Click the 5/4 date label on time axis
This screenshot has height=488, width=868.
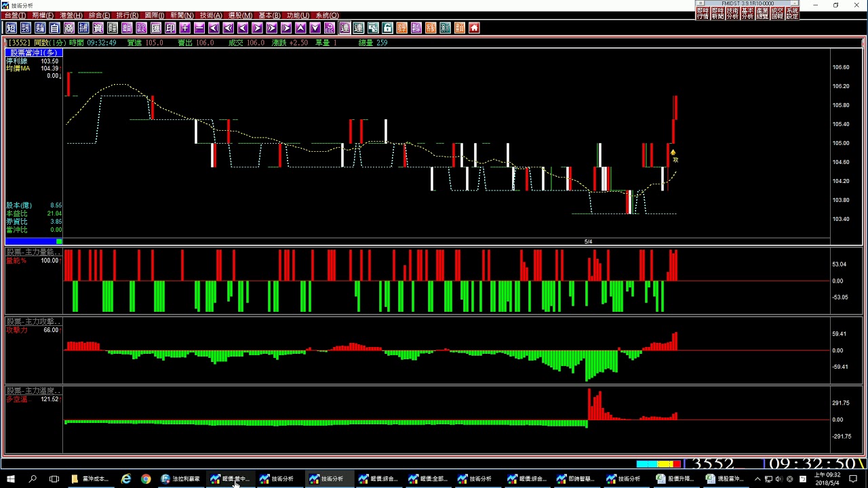click(588, 241)
